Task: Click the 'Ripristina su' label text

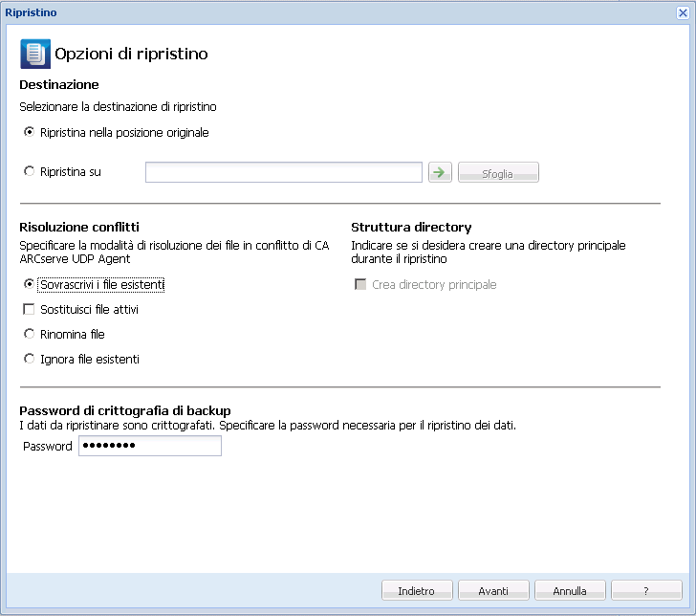Action: (x=71, y=172)
